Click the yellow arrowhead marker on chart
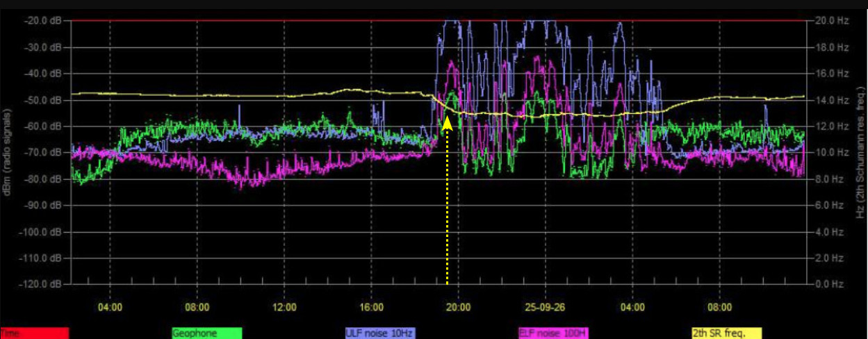 (x=447, y=124)
